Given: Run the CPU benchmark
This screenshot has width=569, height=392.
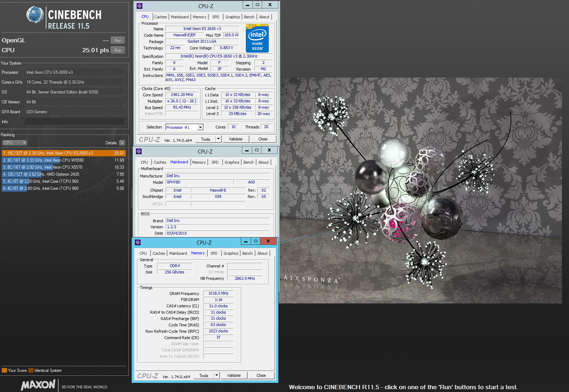Looking at the screenshot, I should click(118, 50).
